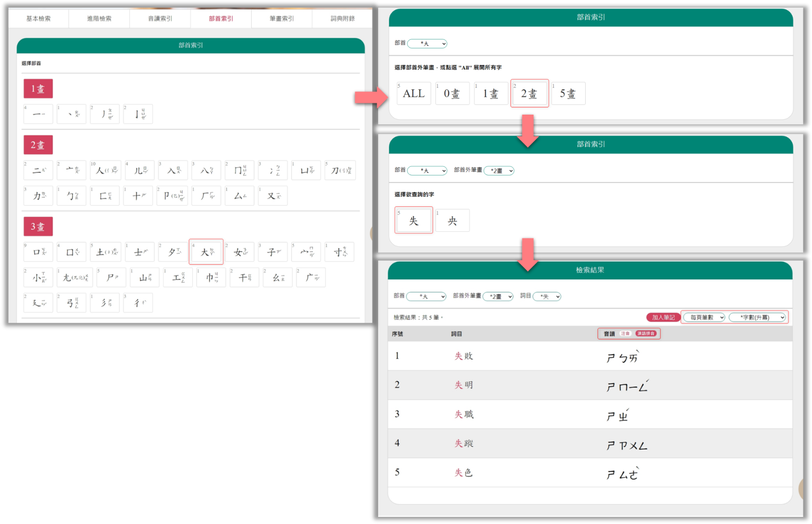The height and width of the screenshot is (524, 812).
Task: Choose the radical 入 tile
Action: 173,170
